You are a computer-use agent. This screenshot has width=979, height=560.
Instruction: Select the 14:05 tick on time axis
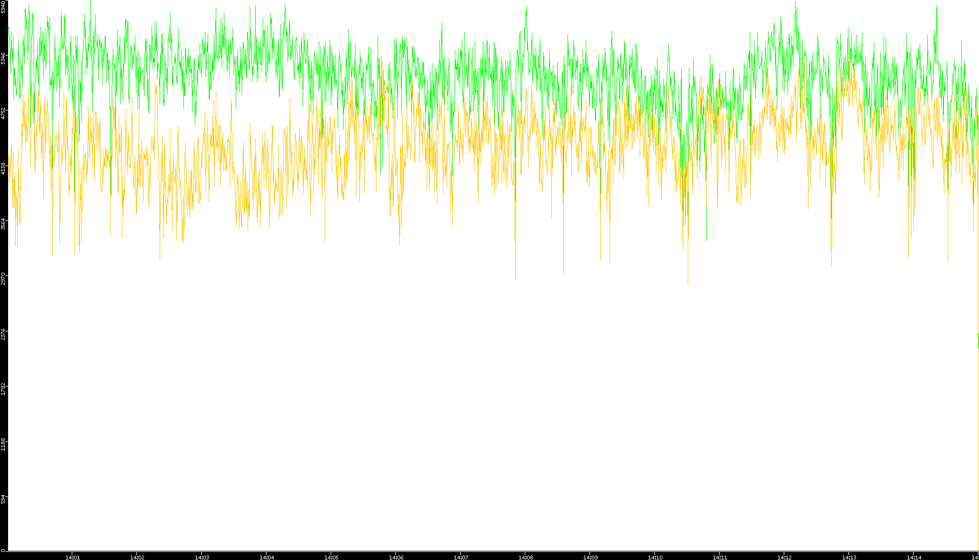(331, 557)
